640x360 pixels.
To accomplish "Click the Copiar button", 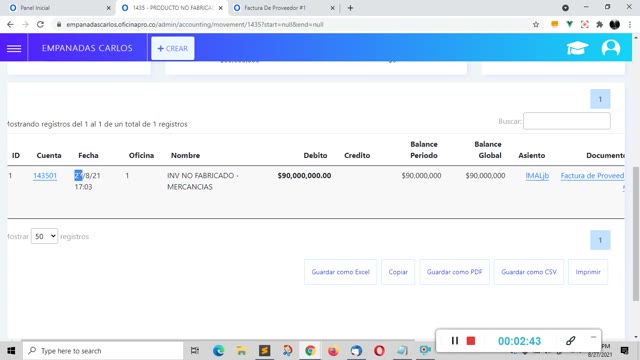I will click(398, 272).
